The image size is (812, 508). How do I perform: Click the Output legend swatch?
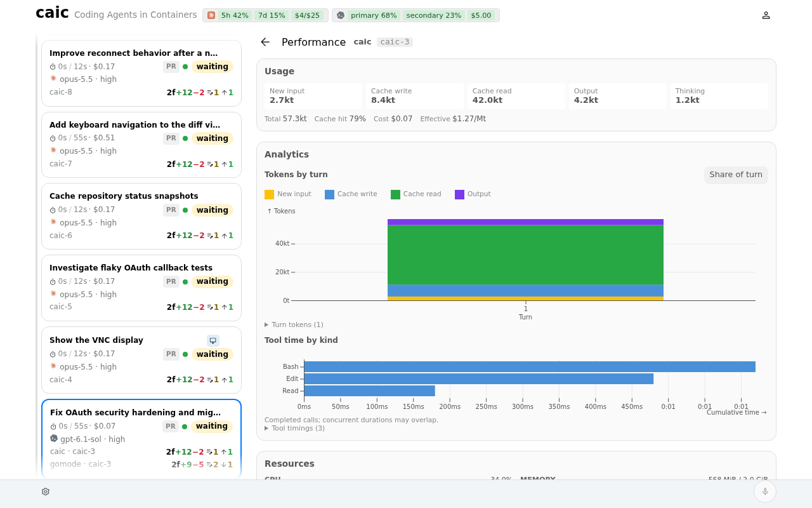point(459,194)
